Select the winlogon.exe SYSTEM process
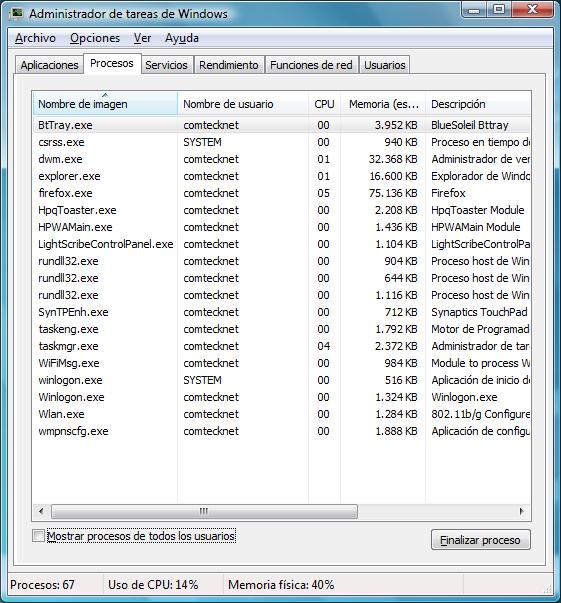 pyautogui.click(x=281, y=380)
